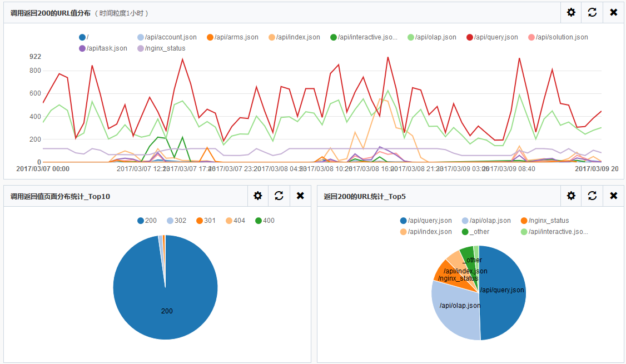Toggle the 404 legend entry in status pie
Image resolution: width=626 pixels, height=364 pixels.
tap(236, 220)
